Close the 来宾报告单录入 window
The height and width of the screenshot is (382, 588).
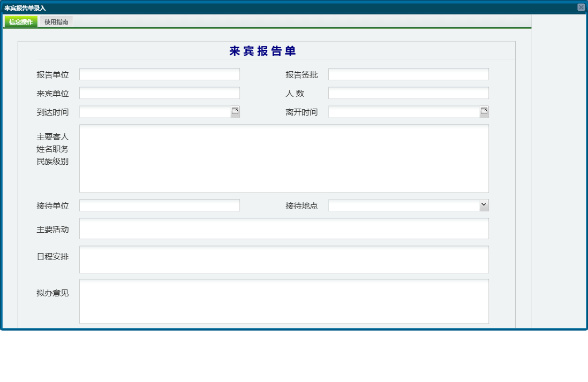tap(581, 7)
